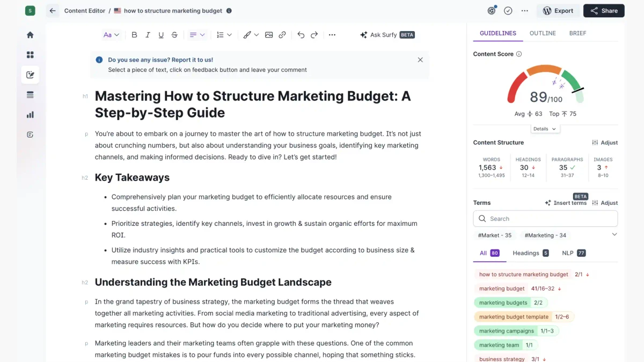Open Ask Surfy assistant
Image resolution: width=644 pixels, height=362 pixels.
387,35
